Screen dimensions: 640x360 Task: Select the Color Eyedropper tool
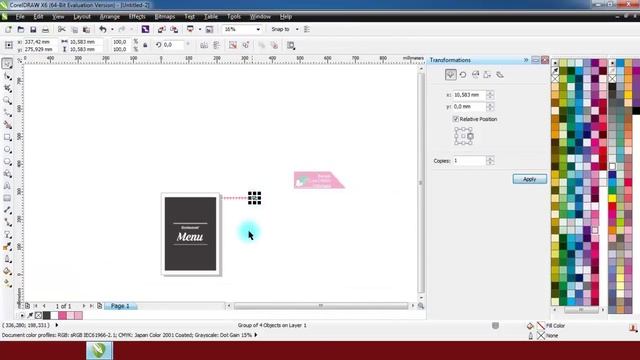point(7,247)
